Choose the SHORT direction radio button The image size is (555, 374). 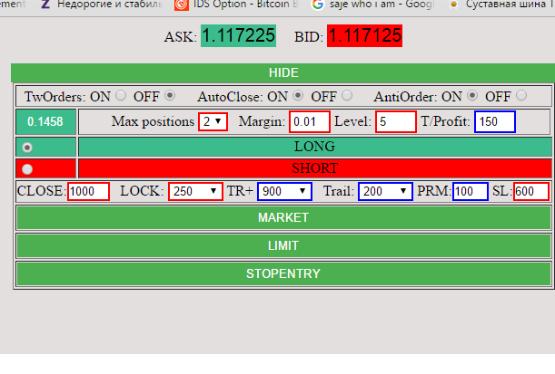pyautogui.click(x=27, y=169)
